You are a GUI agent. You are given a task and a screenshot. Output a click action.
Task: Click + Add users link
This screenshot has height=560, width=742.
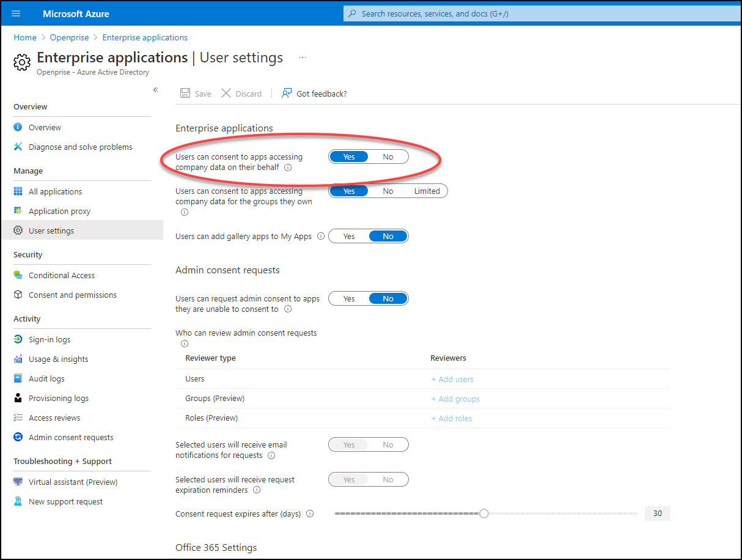coord(452,379)
